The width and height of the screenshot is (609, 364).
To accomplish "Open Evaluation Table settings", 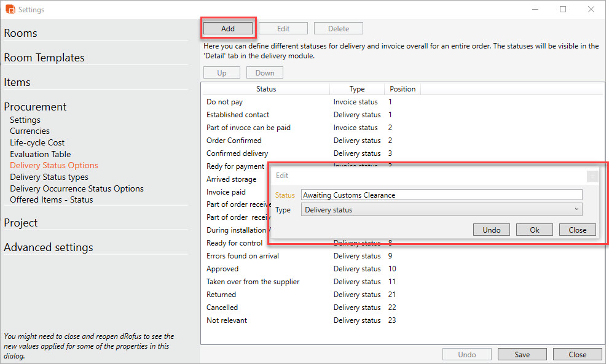I will pos(40,154).
